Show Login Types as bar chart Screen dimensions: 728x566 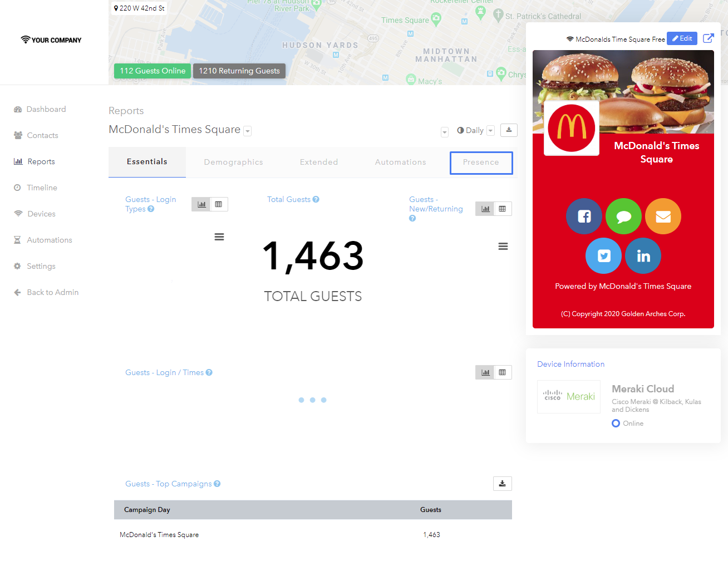pyautogui.click(x=201, y=204)
